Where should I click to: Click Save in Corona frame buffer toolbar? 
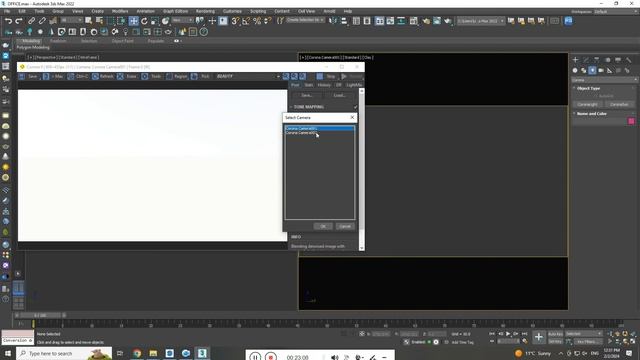coord(29,76)
